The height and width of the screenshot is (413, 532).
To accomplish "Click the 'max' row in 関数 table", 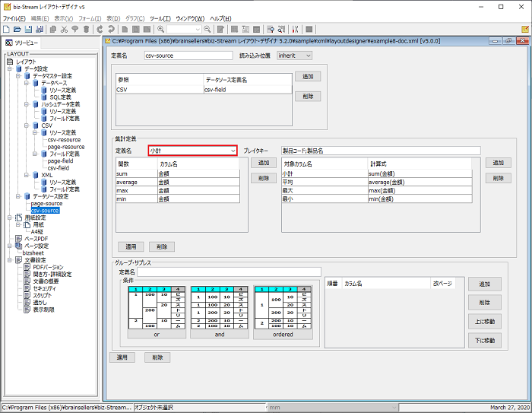I will pyautogui.click(x=178, y=191).
